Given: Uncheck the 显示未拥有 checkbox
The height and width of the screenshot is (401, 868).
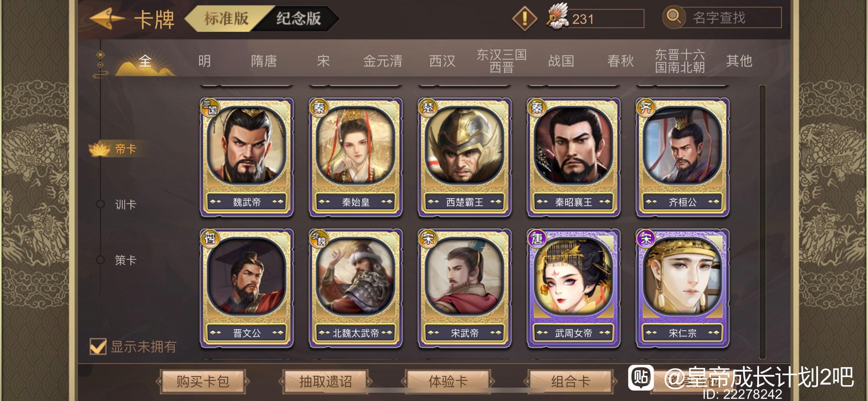Looking at the screenshot, I should pos(98,346).
